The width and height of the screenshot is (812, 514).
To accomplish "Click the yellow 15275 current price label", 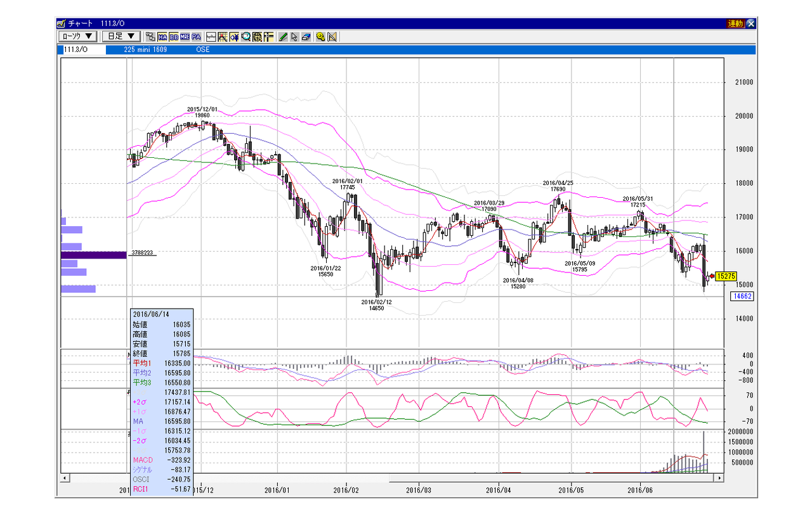I will tap(725, 276).
